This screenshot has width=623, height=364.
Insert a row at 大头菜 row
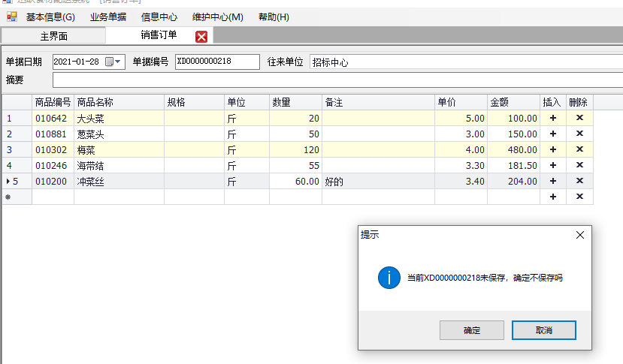pos(553,118)
